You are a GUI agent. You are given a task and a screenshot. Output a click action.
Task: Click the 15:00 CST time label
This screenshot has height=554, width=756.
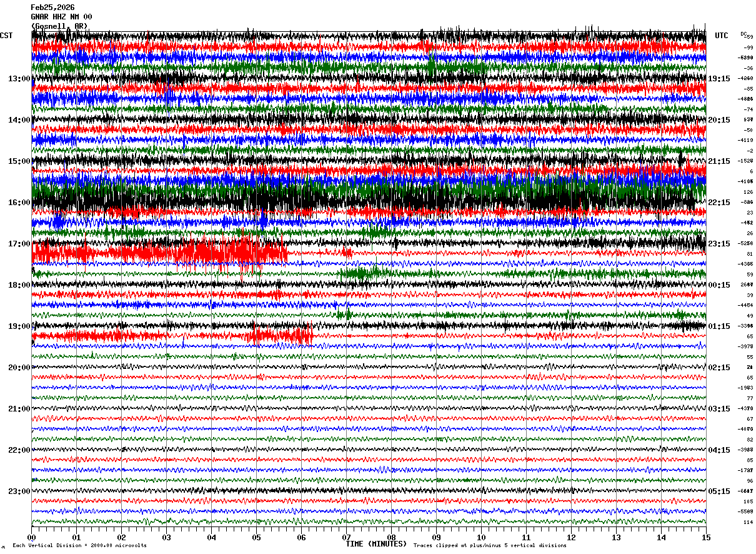[x=19, y=161]
